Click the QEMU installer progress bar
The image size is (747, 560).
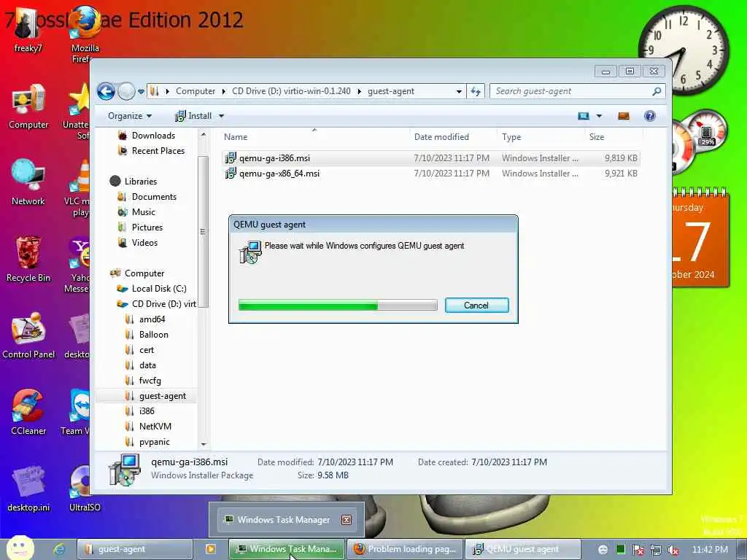pos(338,306)
